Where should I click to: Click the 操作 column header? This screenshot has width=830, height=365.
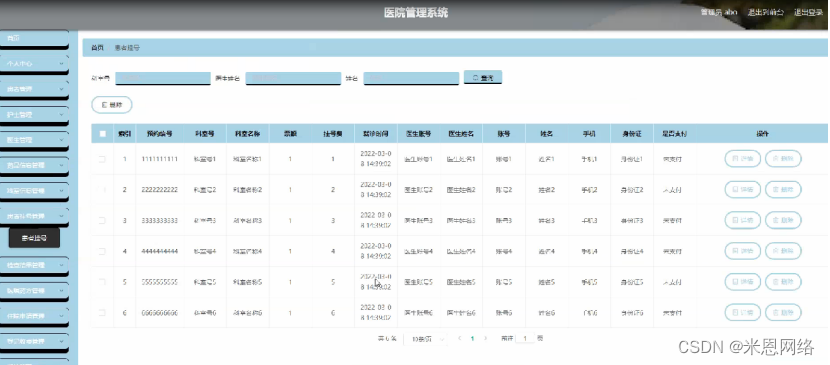point(762,134)
